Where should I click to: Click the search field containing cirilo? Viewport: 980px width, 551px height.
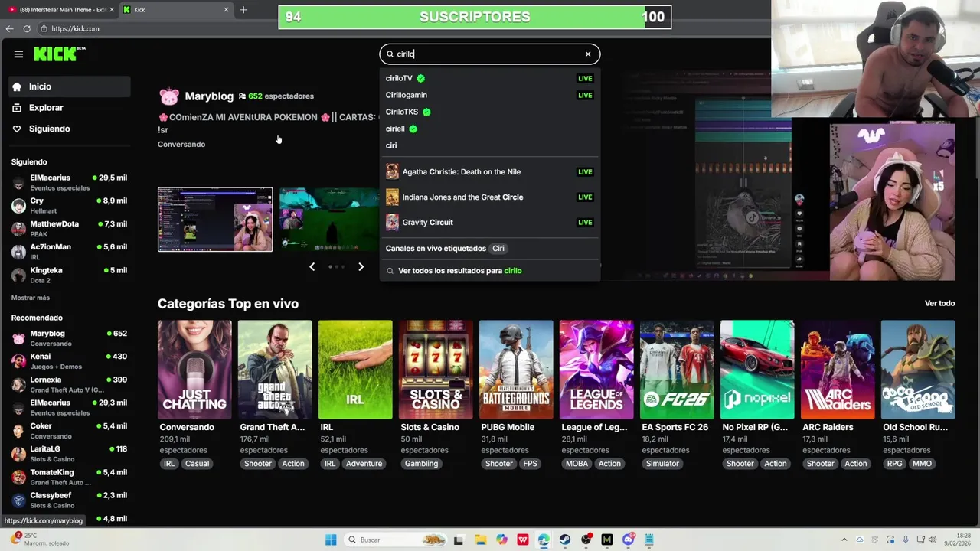(x=489, y=54)
